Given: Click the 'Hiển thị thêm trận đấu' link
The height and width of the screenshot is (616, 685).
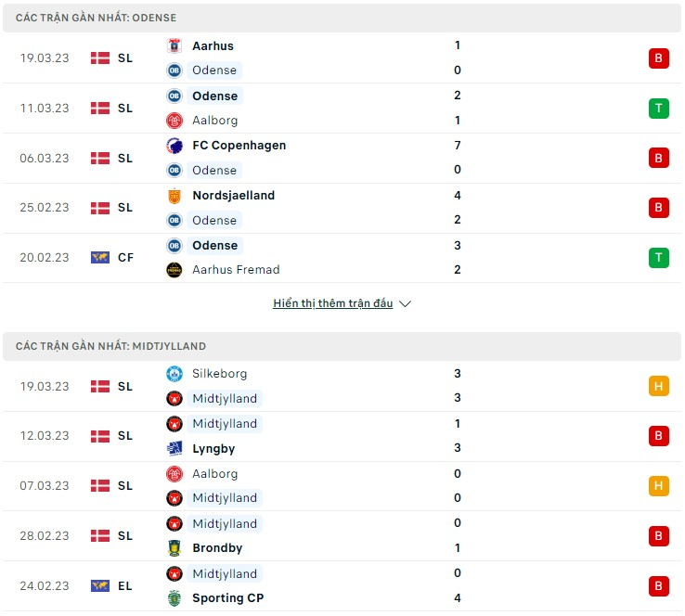Looking at the screenshot, I should 333,303.
